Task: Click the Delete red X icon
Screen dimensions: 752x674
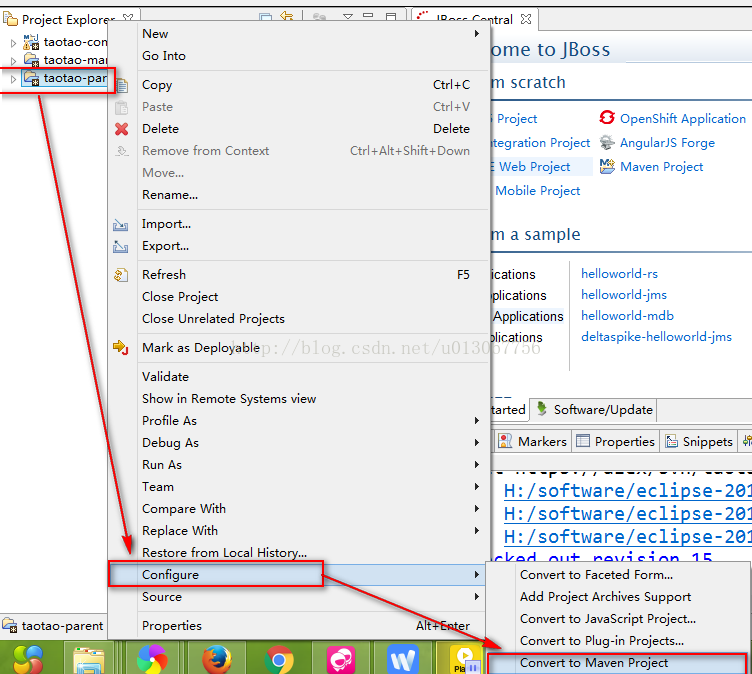Action: pyautogui.click(x=121, y=129)
